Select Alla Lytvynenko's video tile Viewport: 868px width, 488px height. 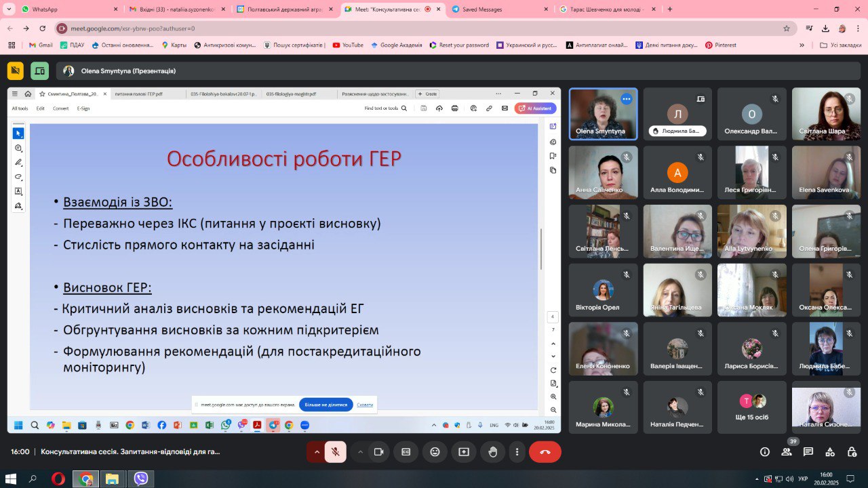click(x=752, y=231)
